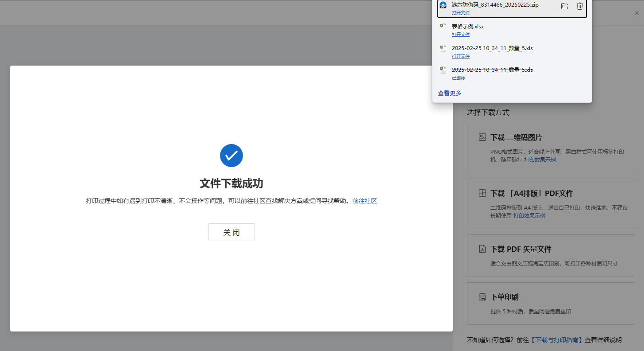This screenshot has height=351, width=644.
Task: Click 查看更多 in the downloads popup
Action: tap(450, 93)
